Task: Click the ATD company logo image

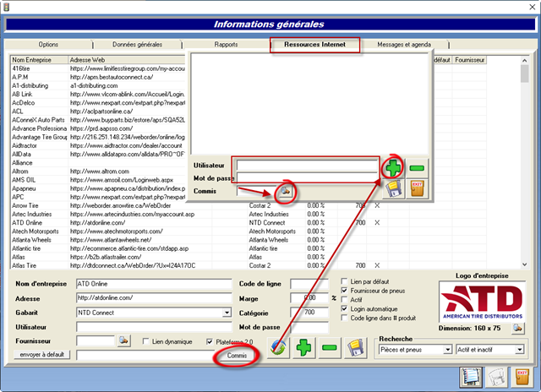Action: tap(482, 302)
